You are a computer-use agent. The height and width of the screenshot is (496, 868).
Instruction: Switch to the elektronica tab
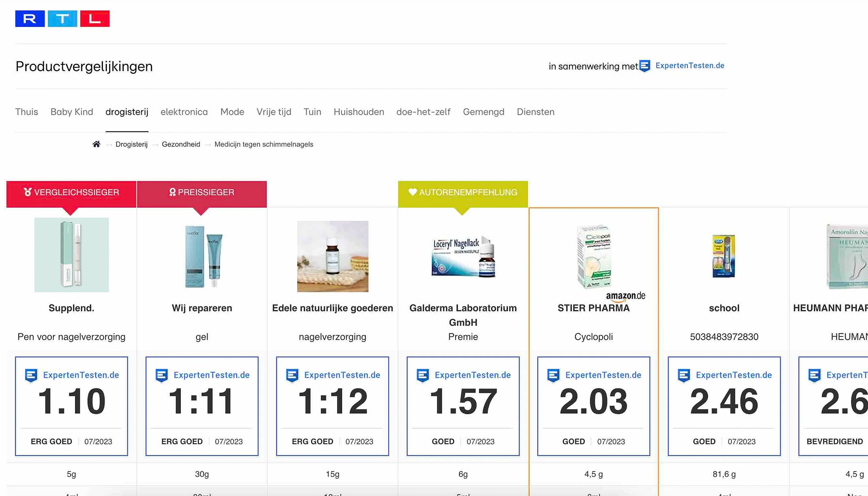184,112
